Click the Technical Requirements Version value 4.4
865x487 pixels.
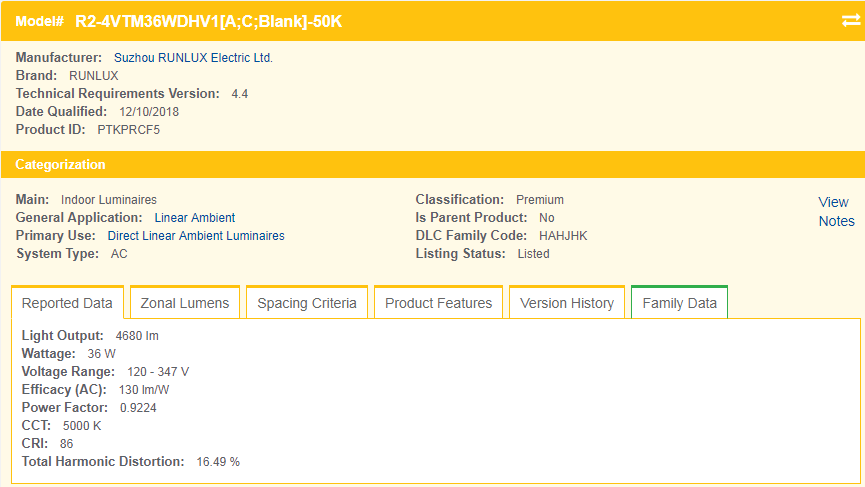[x=240, y=94]
